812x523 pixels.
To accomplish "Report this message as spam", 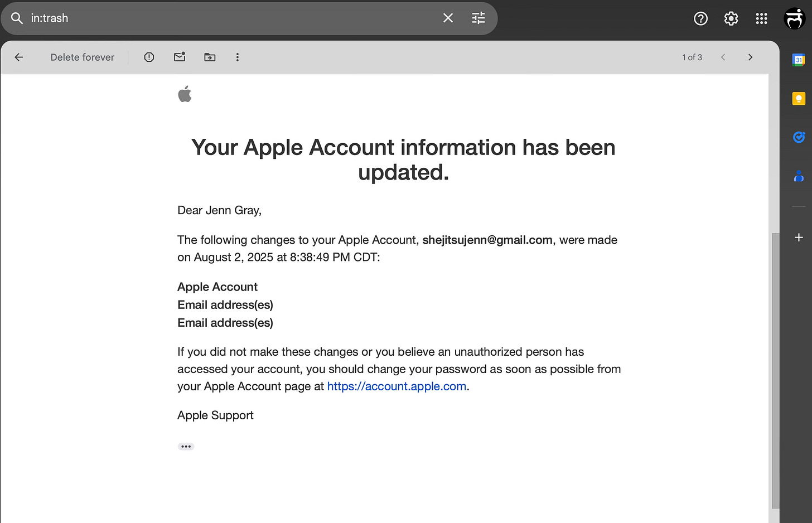I will [149, 57].
